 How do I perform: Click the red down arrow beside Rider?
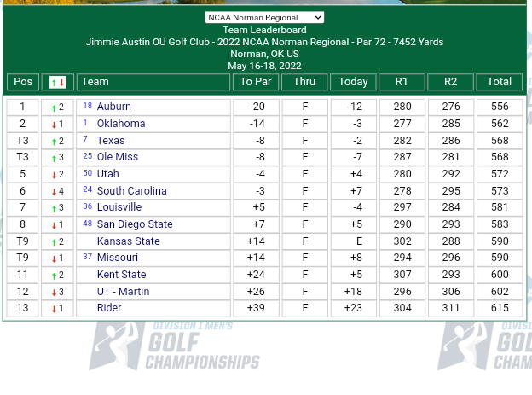tap(54, 309)
